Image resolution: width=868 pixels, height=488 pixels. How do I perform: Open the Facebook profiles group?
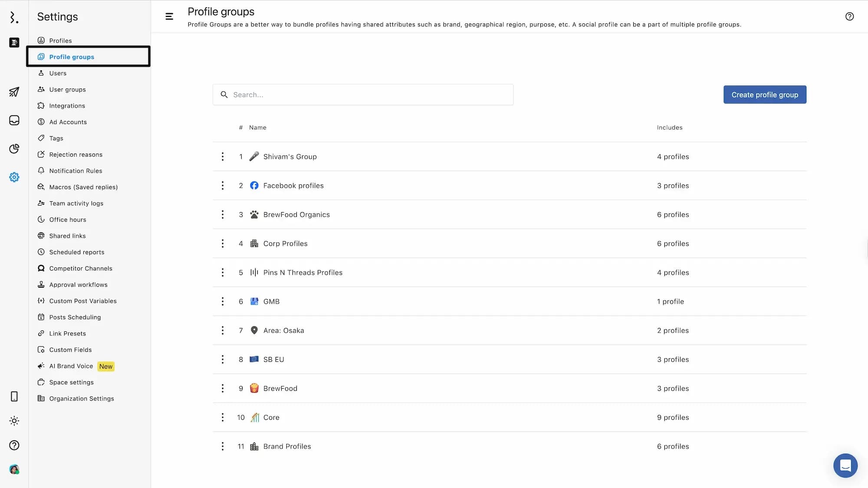click(293, 186)
